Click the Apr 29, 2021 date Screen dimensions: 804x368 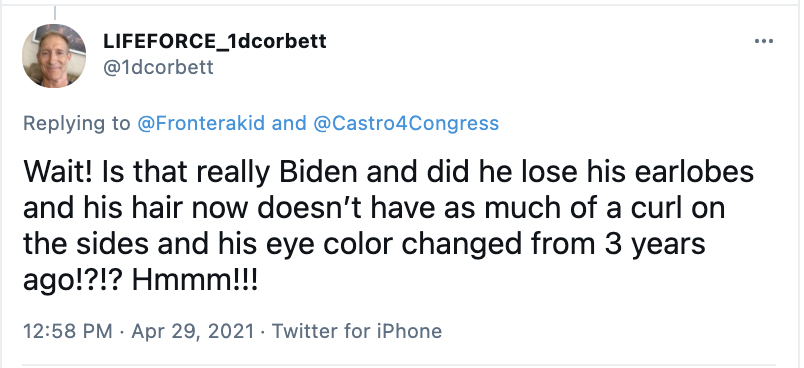click(x=193, y=331)
